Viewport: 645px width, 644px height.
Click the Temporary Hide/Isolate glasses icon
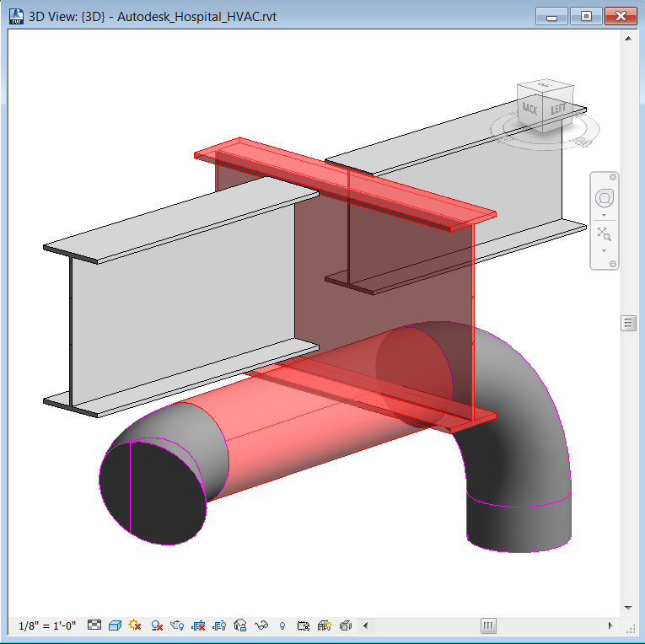pyautogui.click(x=261, y=625)
